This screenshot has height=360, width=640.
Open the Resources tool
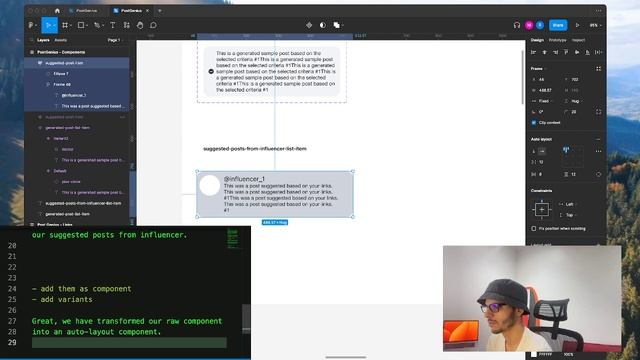point(127,25)
